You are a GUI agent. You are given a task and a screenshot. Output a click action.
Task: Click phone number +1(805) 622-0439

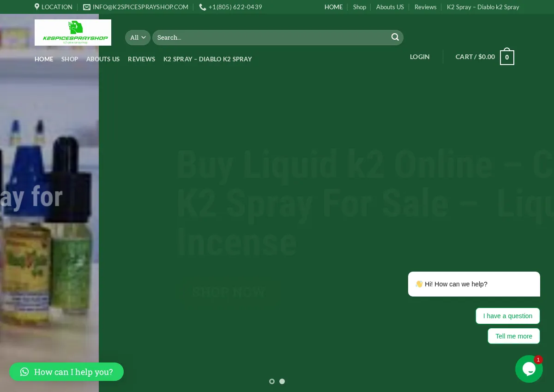(235, 7)
